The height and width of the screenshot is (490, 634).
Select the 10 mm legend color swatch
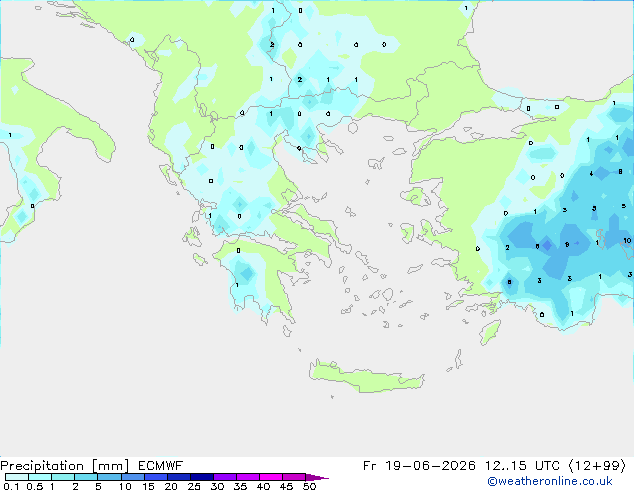point(133,477)
